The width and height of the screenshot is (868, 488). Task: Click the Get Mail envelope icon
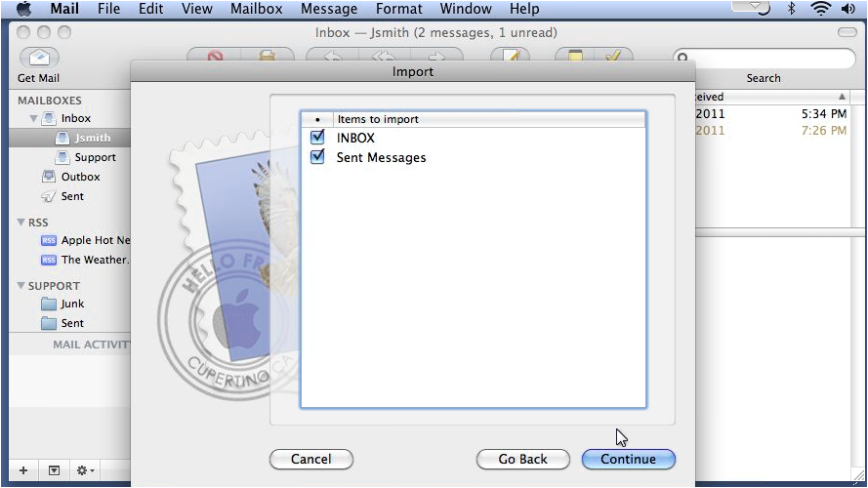click(x=39, y=58)
